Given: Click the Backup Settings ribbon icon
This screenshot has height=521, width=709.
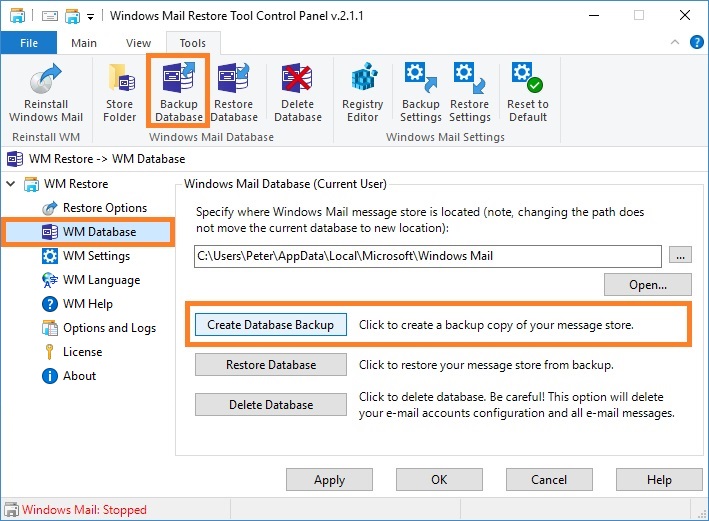Looking at the screenshot, I should (421, 93).
